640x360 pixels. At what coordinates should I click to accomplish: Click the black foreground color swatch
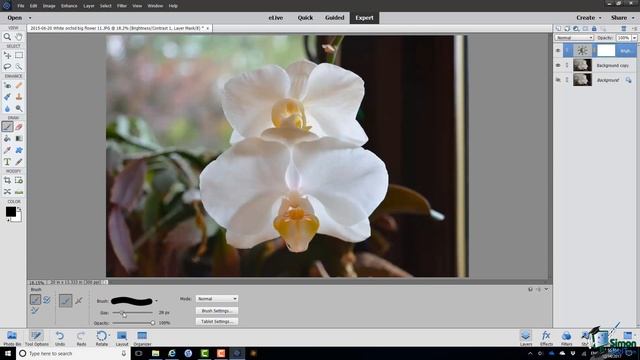click(x=11, y=211)
